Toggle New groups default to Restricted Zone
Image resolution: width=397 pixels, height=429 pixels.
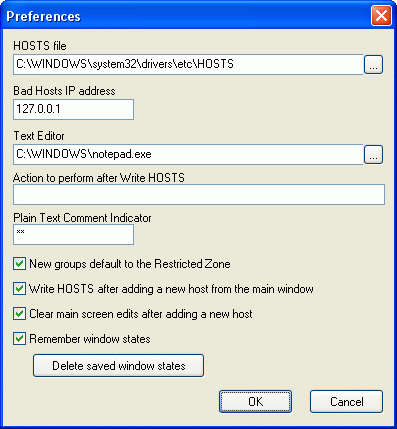click(19, 264)
